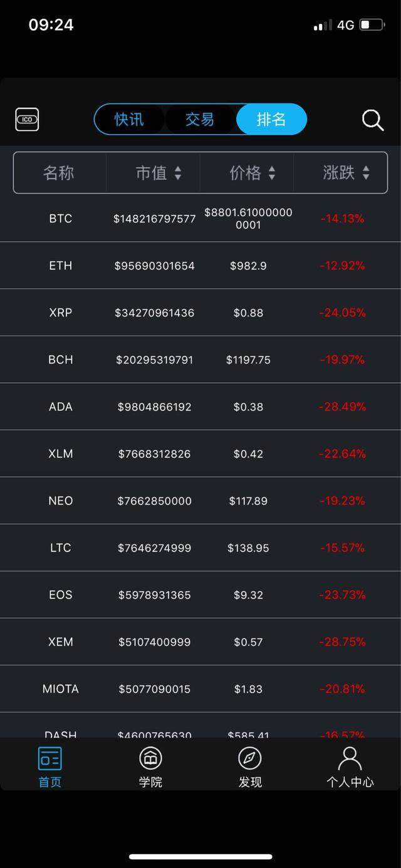Viewport: 401px width, 868px height.
Task: Open the MIOTA row
Action: 200,689
